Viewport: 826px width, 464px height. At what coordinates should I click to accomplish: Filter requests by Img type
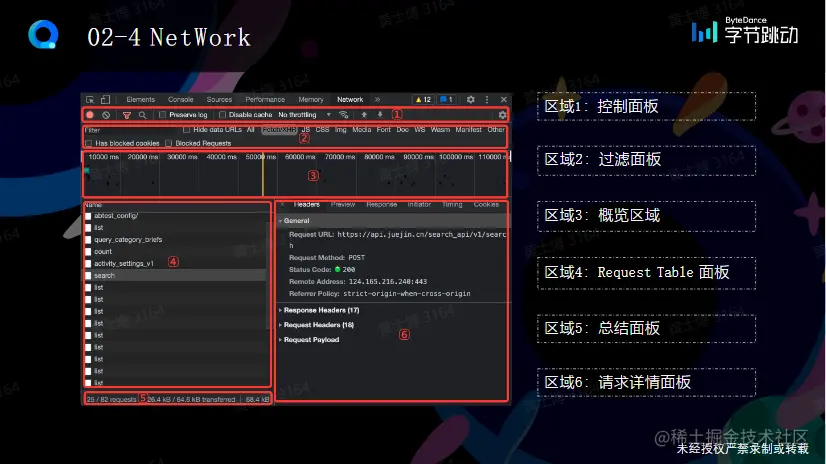[x=341, y=130]
